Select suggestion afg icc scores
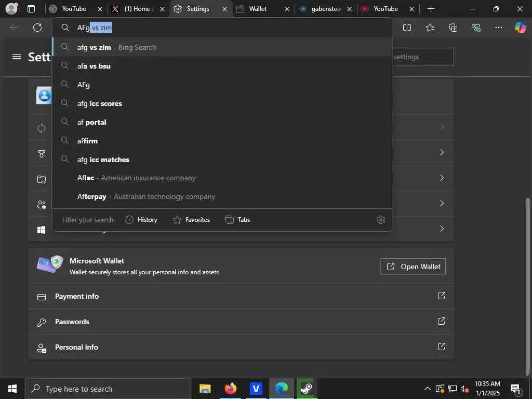Screen dimensions: 532x399 (222, 103)
